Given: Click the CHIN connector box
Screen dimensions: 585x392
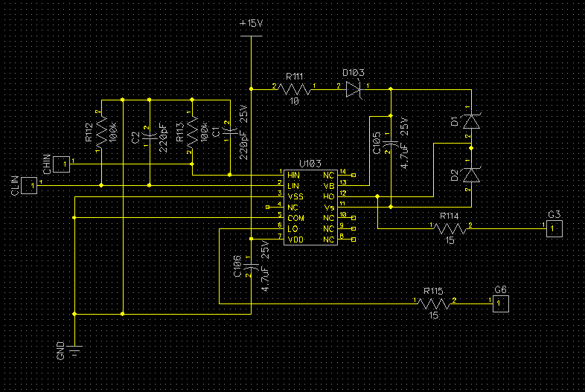Looking at the screenshot, I should [x=61, y=164].
